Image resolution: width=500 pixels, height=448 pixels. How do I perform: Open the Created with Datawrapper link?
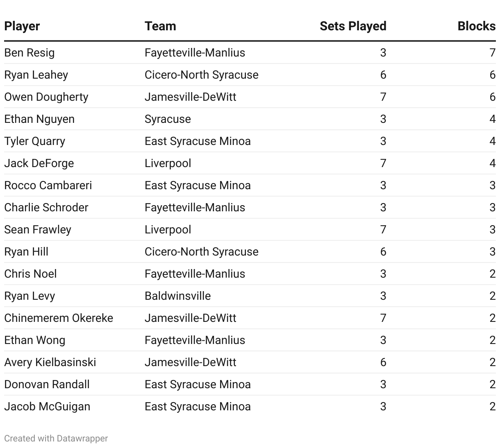point(56,438)
